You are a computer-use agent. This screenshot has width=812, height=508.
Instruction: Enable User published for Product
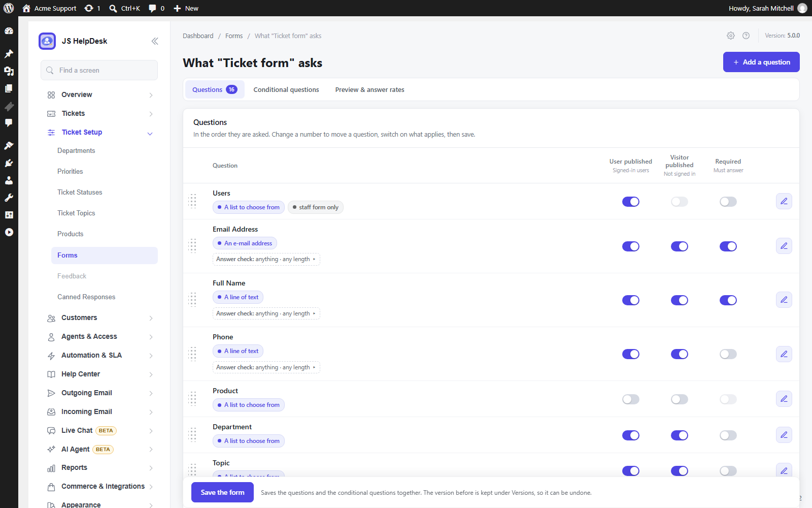coord(631,399)
